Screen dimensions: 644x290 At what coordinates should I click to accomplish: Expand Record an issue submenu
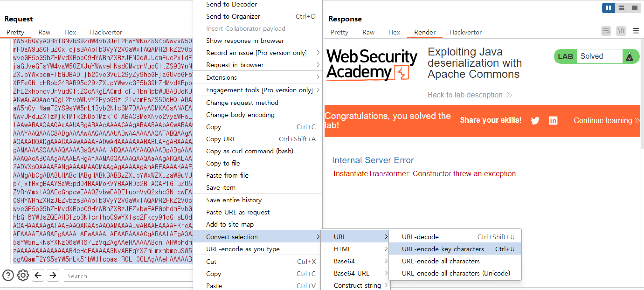(x=257, y=53)
